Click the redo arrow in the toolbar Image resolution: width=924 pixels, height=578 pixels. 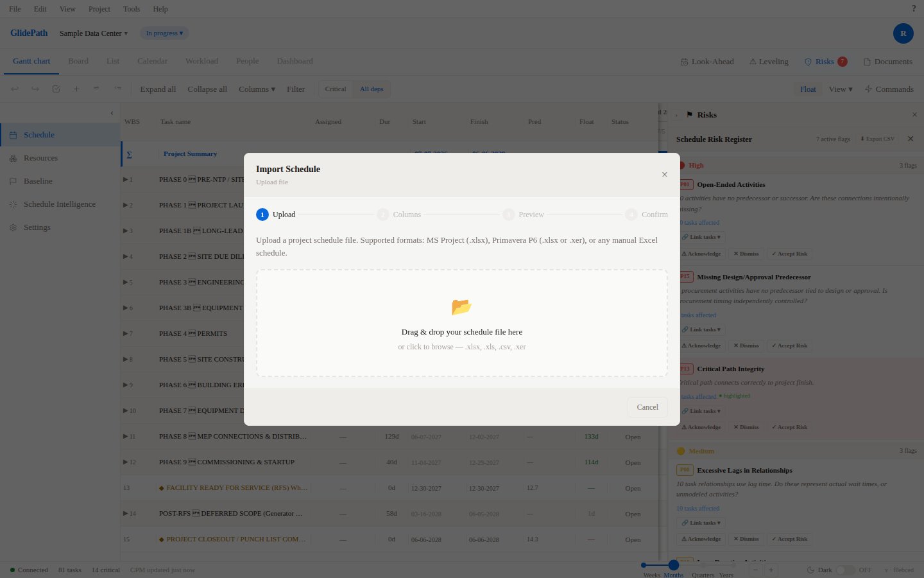[35, 89]
